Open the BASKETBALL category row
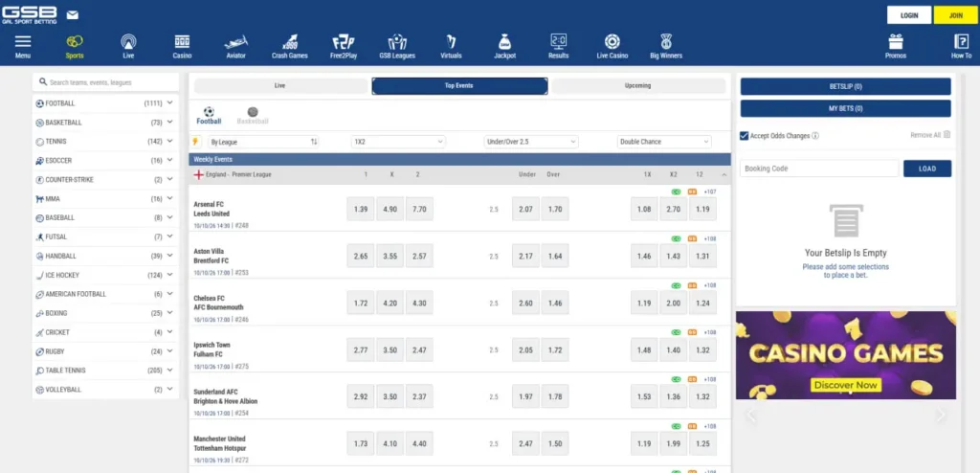 [x=105, y=123]
